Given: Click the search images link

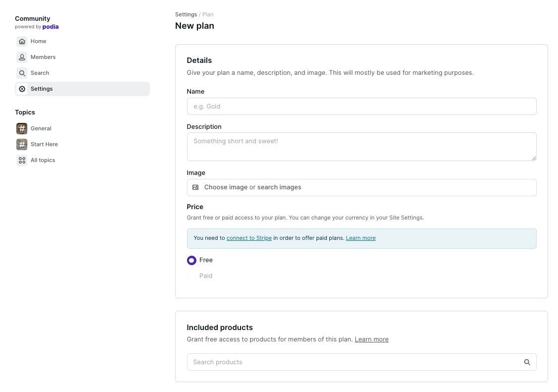Looking at the screenshot, I should [279, 187].
